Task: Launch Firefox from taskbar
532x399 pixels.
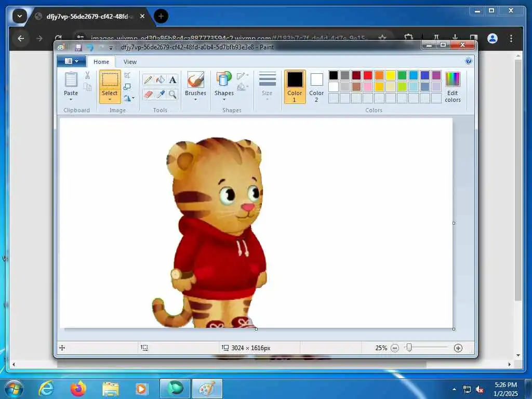Action: coord(78,389)
